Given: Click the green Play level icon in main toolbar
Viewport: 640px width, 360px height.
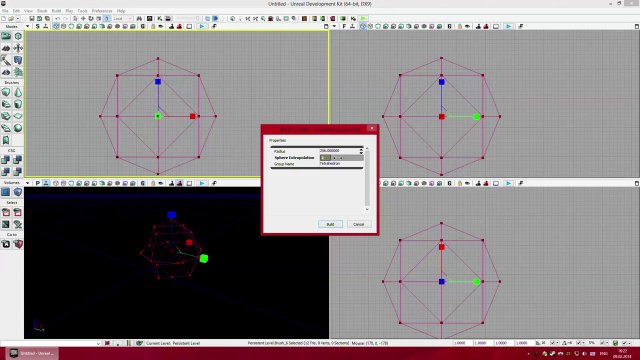Looking at the screenshot, I should pyautogui.click(x=364, y=19).
